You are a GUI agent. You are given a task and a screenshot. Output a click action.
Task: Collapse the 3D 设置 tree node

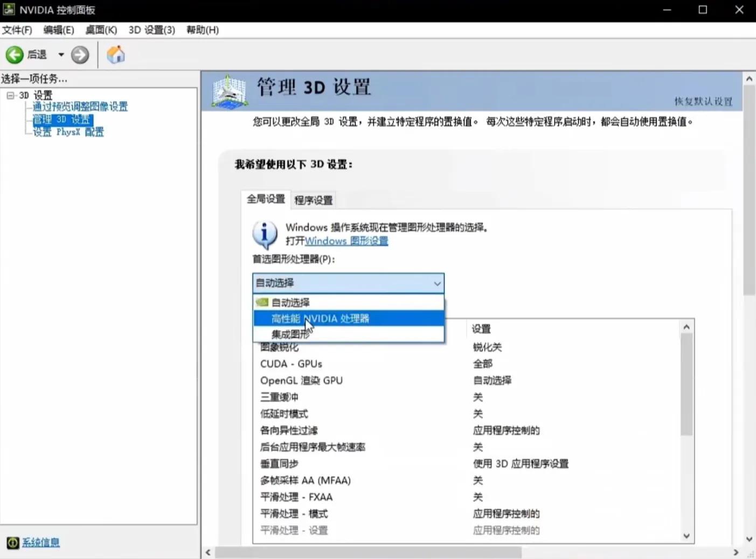pos(10,95)
